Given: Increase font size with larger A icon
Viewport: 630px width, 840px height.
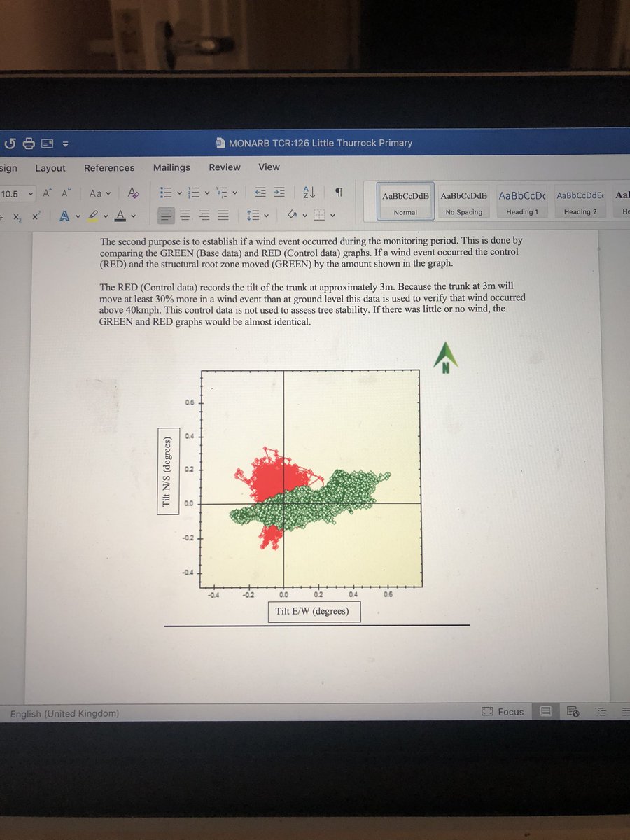Looking at the screenshot, I should [x=48, y=193].
